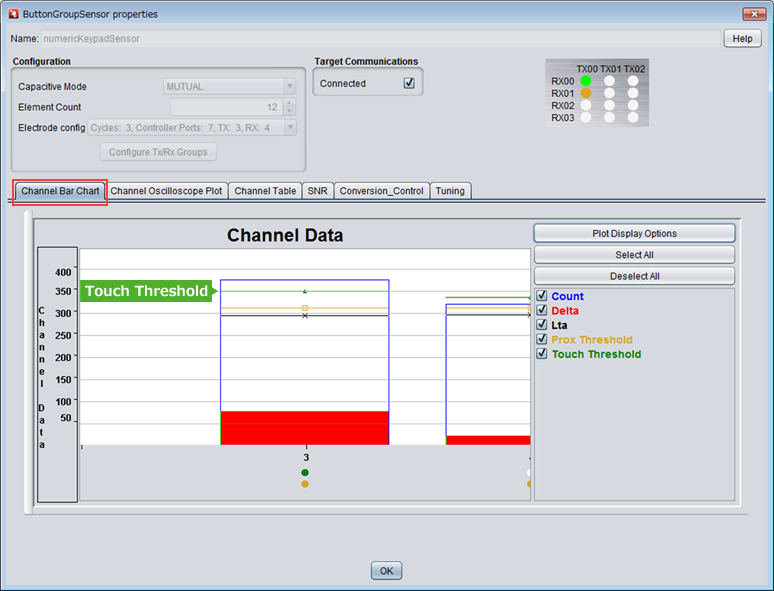Uncheck the Count plot checkbox
This screenshot has width=774, height=591.
click(542, 296)
